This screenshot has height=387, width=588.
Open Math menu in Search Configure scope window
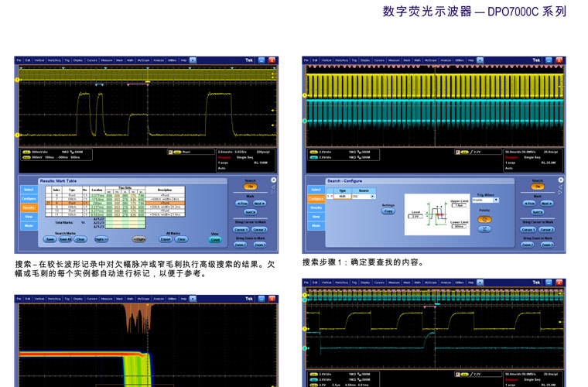pos(417,60)
